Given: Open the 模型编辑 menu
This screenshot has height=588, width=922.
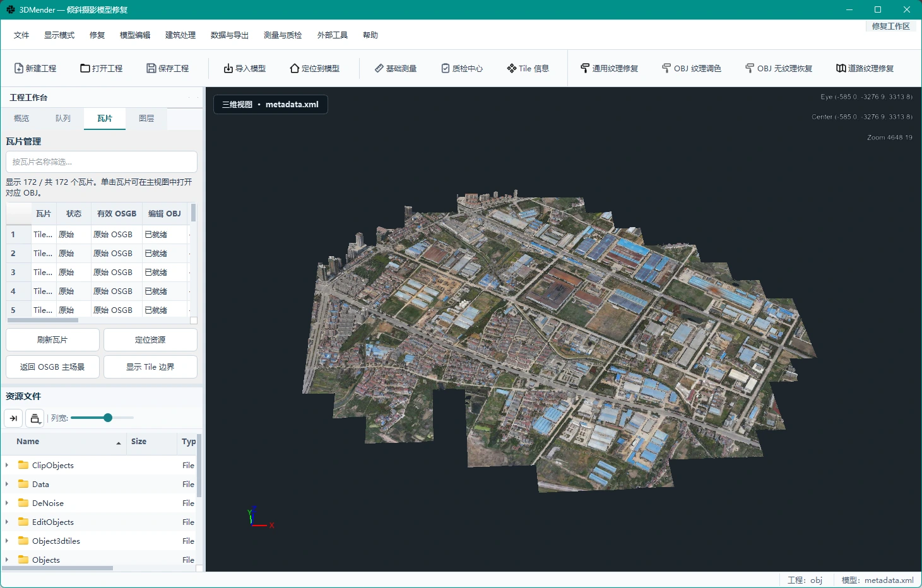Looking at the screenshot, I should 135,35.
